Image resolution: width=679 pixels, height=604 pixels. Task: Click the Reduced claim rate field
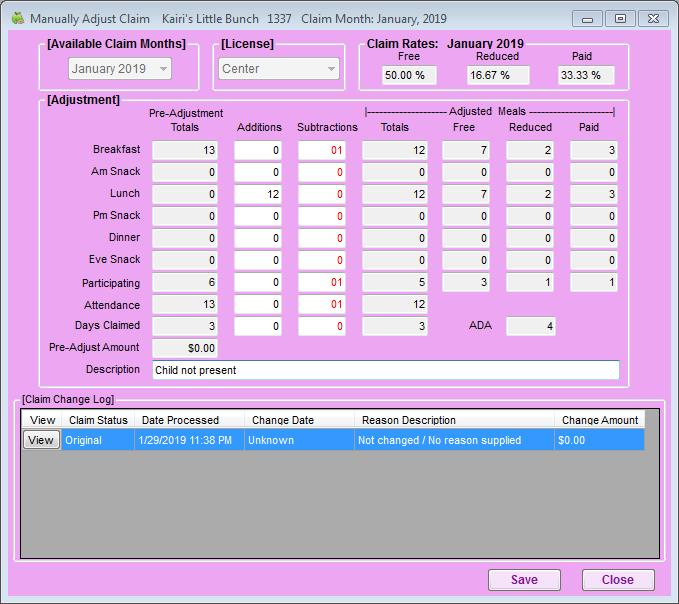tap(498, 75)
